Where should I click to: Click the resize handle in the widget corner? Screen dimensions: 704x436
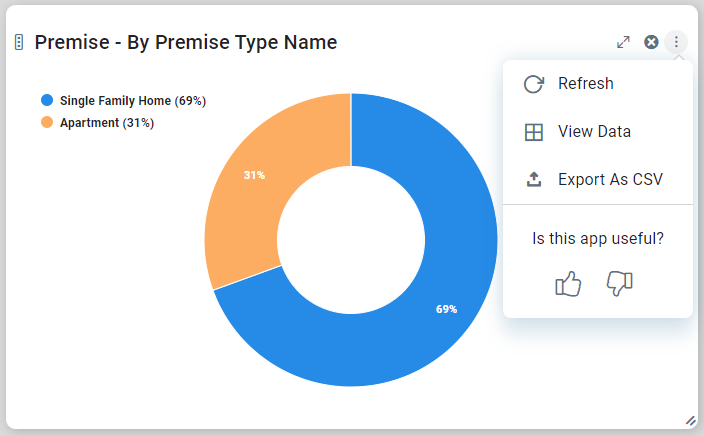pos(689,421)
